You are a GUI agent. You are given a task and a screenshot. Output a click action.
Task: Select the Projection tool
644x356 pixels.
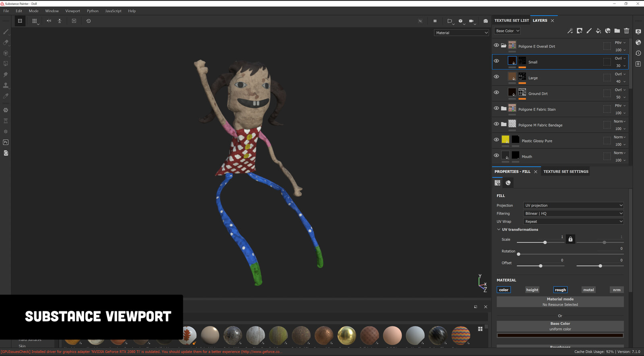[x=6, y=53]
